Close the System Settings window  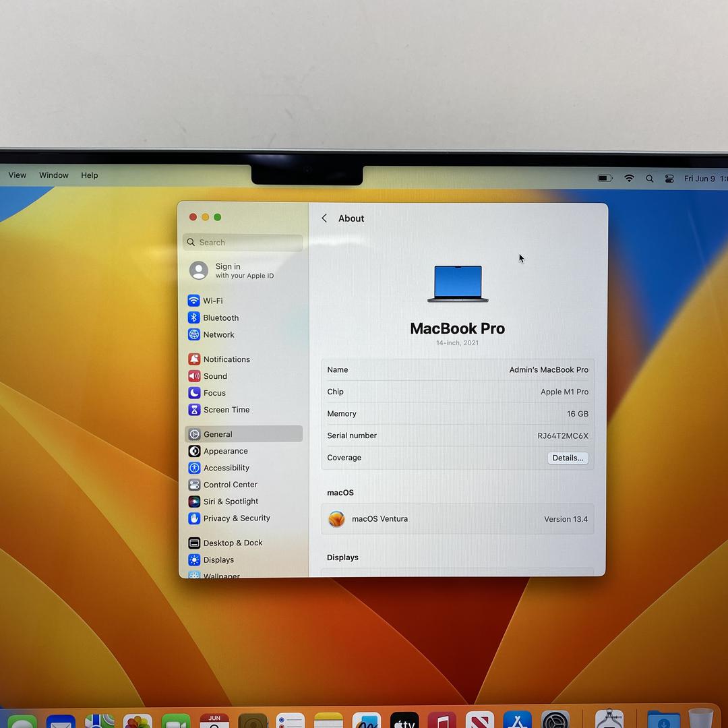point(193,217)
